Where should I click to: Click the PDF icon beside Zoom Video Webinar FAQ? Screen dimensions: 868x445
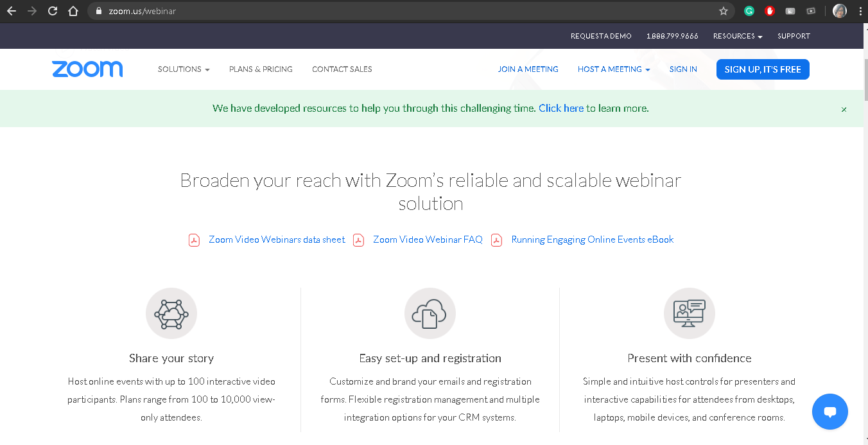tap(359, 240)
